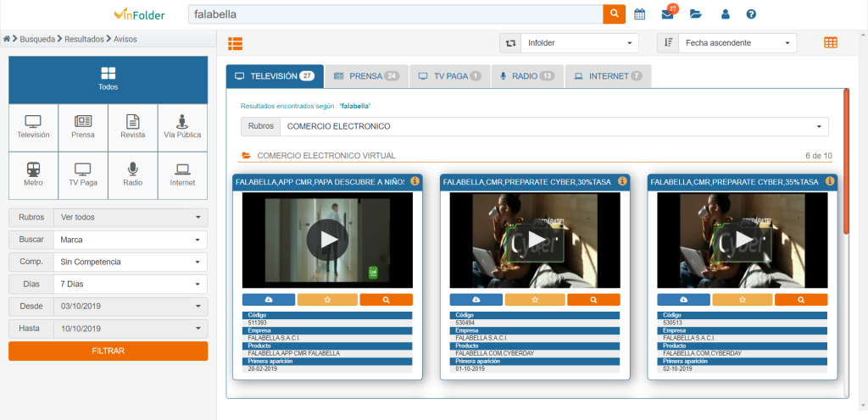The image size is (868, 420).
Task: Open the Fecha ascendente sort dropdown
Action: 737,42
